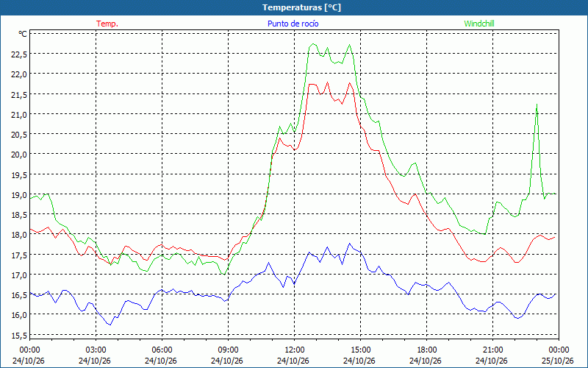Click the Temperaturas [°C] title bar
This screenshot has height=368, width=588.
click(294, 7)
